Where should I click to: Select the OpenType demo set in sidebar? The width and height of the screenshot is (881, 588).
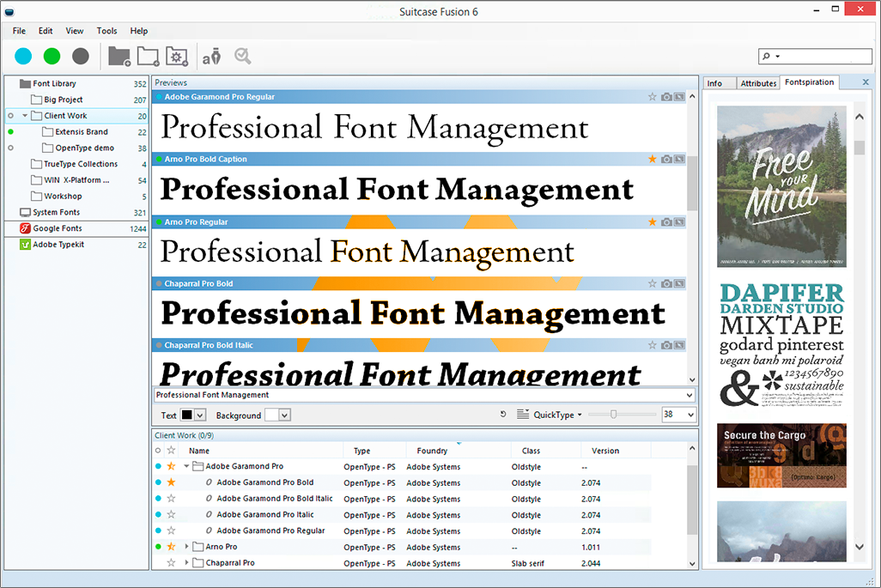pyautogui.click(x=77, y=148)
